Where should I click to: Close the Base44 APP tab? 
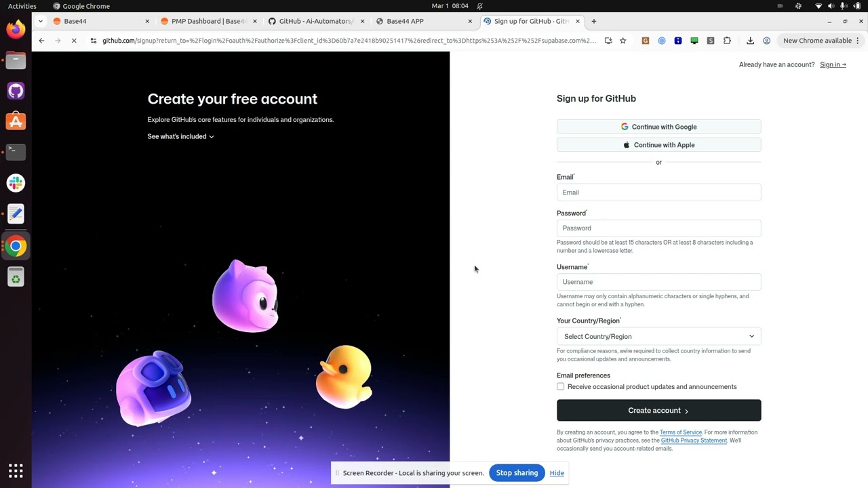pos(471,21)
